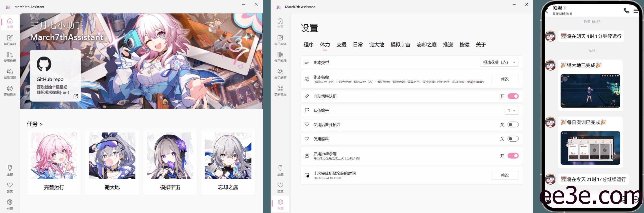Screen dimensions: 644x213
Task: Tap the chat menu hamburger icon
Action: (x=636, y=11)
